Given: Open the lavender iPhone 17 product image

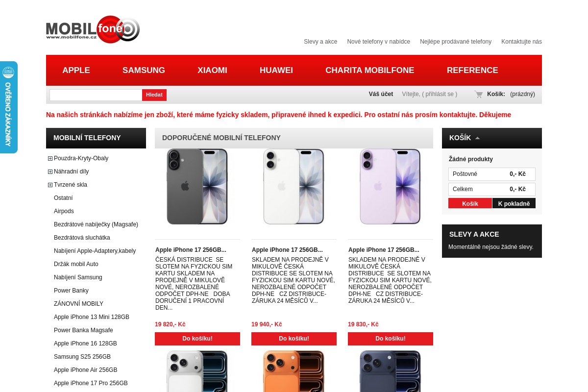Looking at the screenshot, I should pyautogui.click(x=391, y=187).
